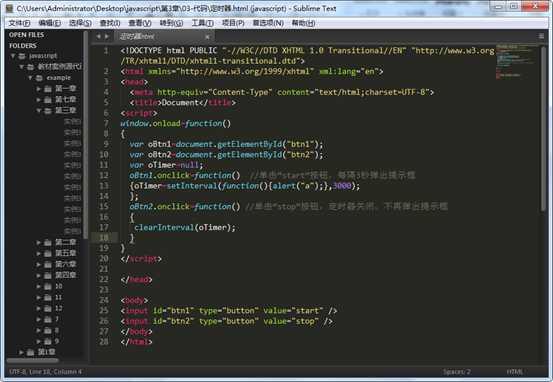
Task: Click the folder icon named 8
Action: [x=48, y=331]
